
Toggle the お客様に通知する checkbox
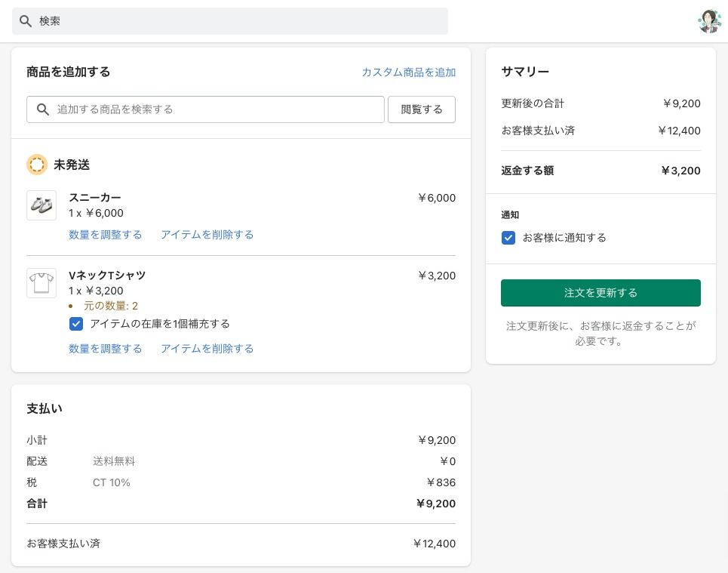tap(508, 238)
